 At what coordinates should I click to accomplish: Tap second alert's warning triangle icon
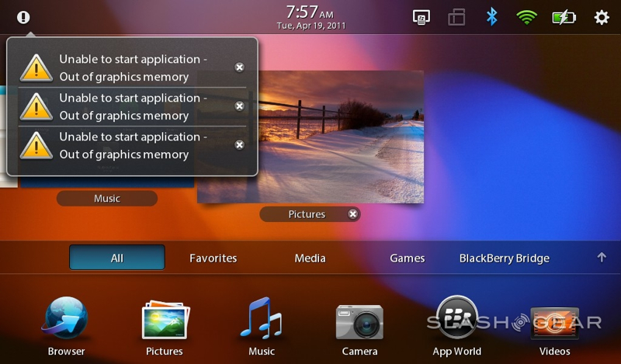[x=36, y=106]
